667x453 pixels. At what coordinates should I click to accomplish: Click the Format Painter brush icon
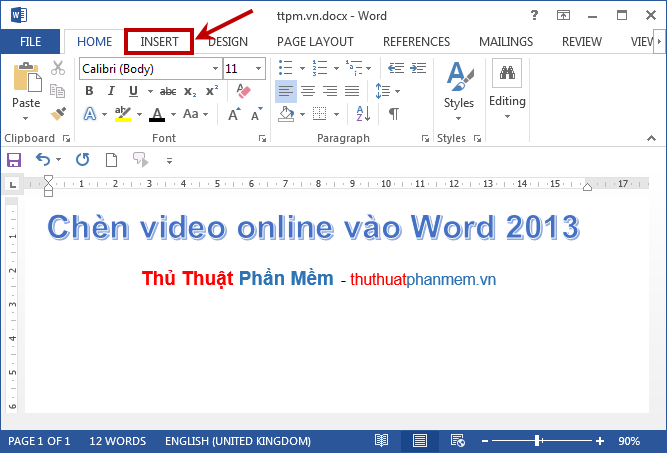click(x=58, y=114)
